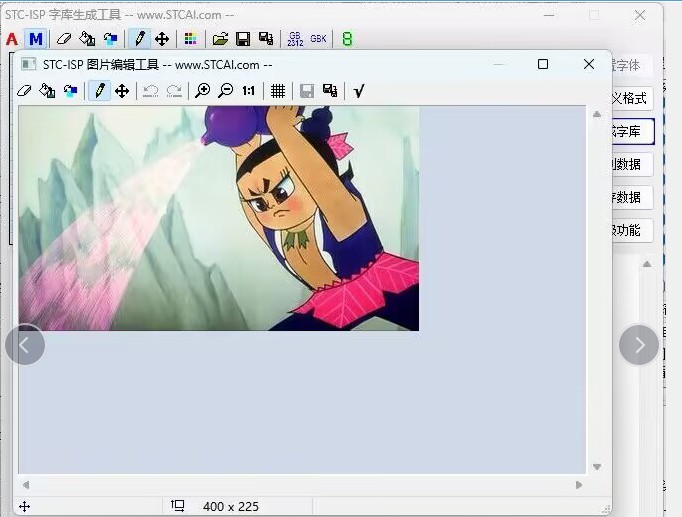Open the color palette grid icon
Viewport: 682px width, 517px height.
(191, 39)
